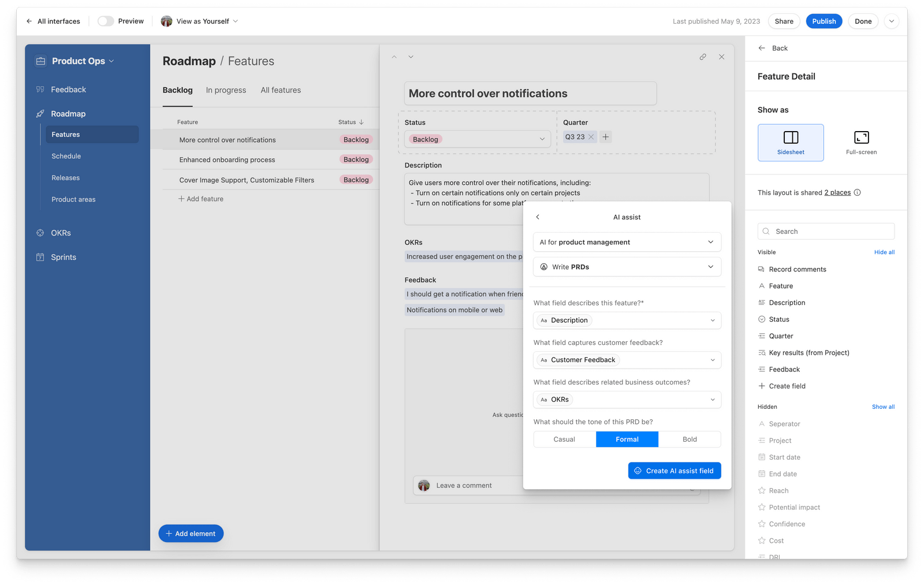
Task: Click the Feedback quote icon in the sidebar
Action: pos(40,90)
